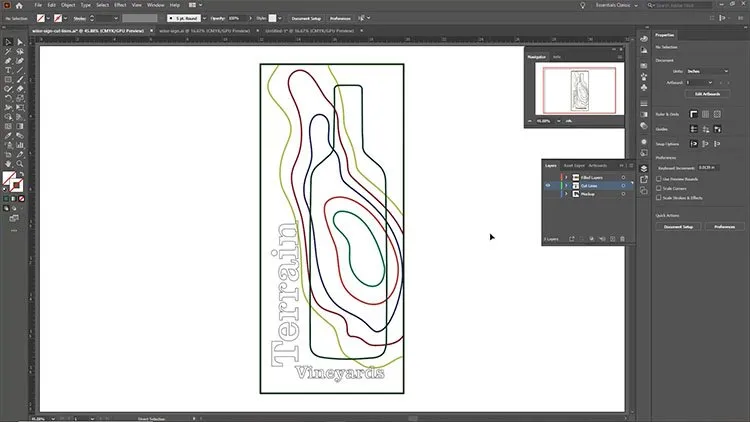Select the Paintbrush tool
The width and height of the screenshot is (750, 422).
click(20, 79)
